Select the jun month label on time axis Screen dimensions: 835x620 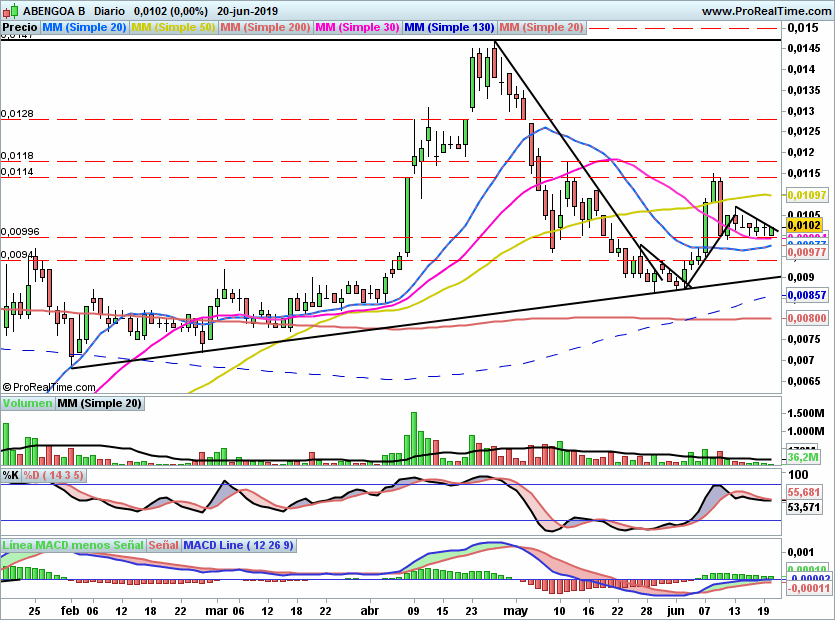(676, 610)
